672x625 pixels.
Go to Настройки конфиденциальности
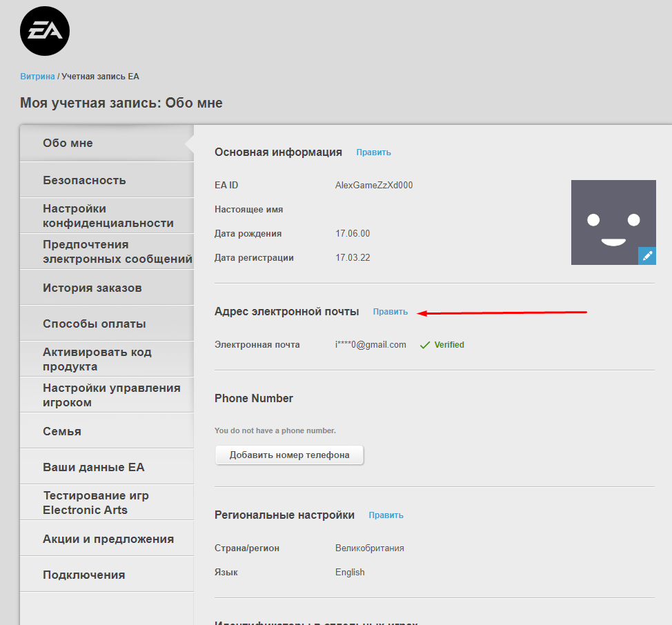pyautogui.click(x=107, y=215)
